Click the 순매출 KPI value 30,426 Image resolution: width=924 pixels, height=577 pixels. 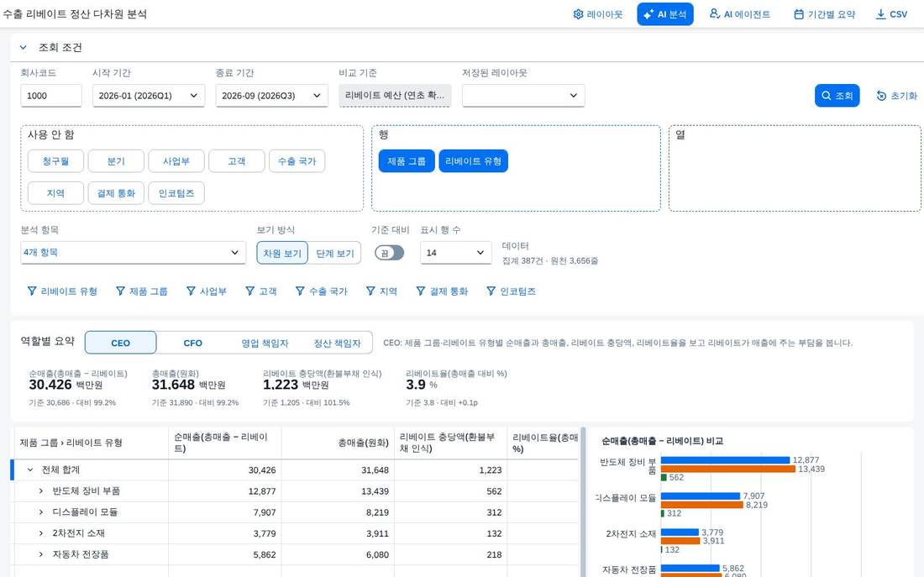tap(50, 385)
